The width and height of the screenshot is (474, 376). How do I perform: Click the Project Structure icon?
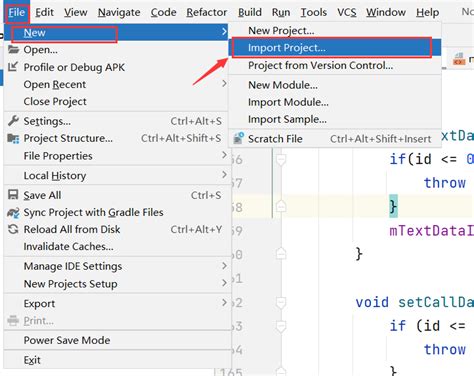click(13, 138)
